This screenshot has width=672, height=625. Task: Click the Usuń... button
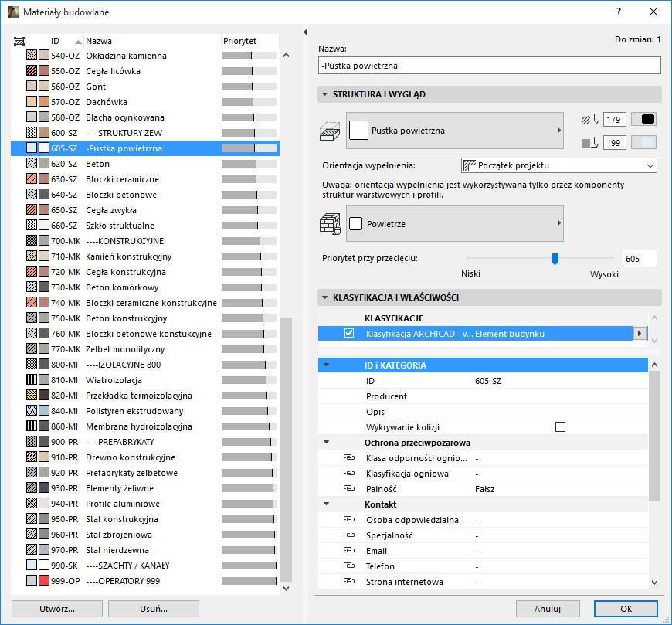pos(154,609)
